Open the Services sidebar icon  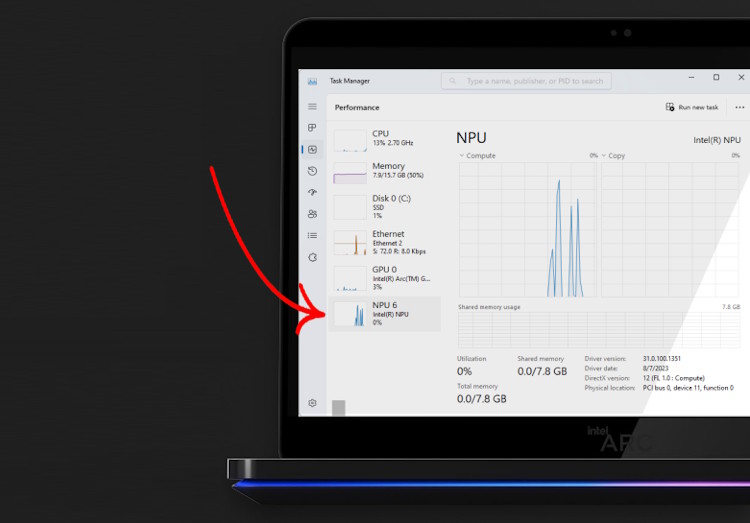312,257
